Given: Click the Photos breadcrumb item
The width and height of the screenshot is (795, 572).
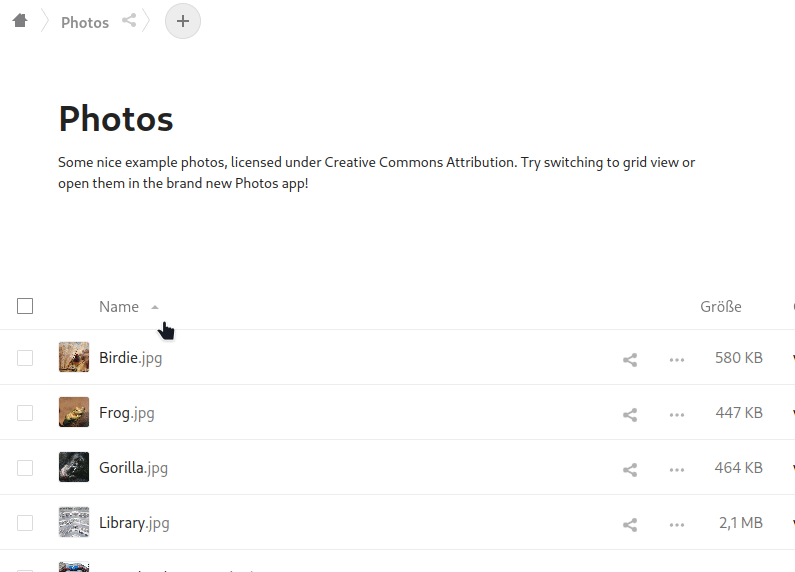Looking at the screenshot, I should pyautogui.click(x=85, y=22).
